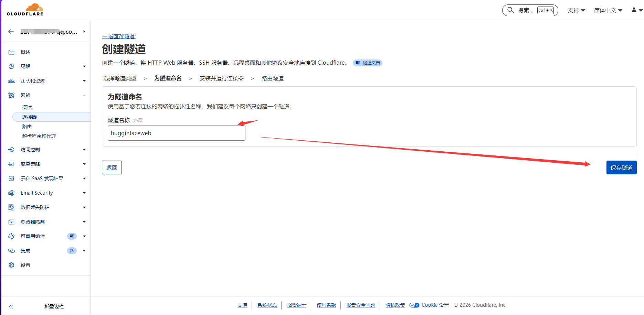Viewport: 644px width, 315px height.
Task: Click the 概述 overview sidebar icon
Action: pos(11,52)
